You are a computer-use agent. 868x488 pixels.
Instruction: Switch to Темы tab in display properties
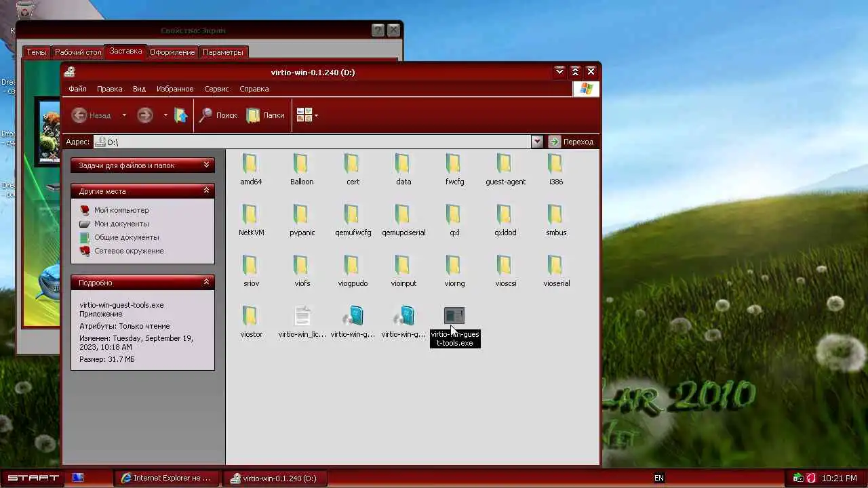[37, 52]
